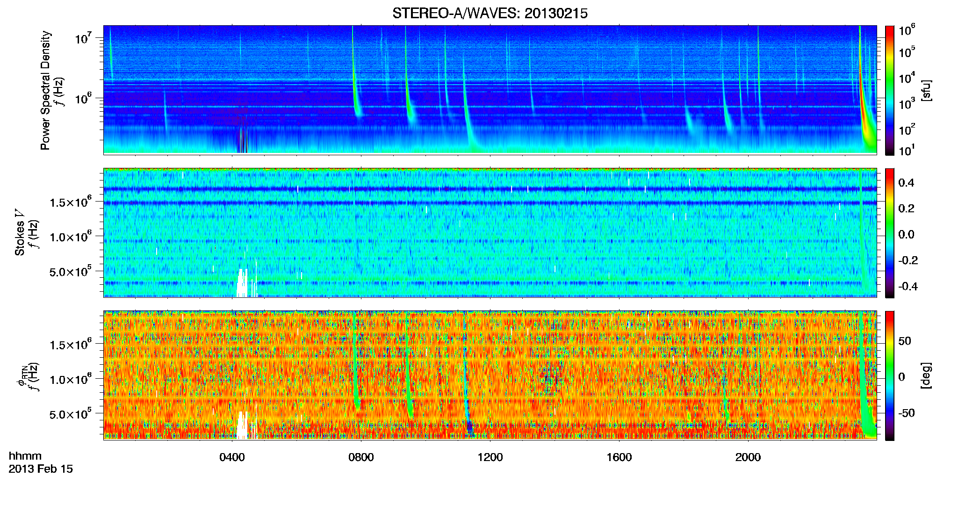This screenshot has width=980, height=505.
Task: Click the Power Spectral Density spectrogram panel
Action: 490,90
